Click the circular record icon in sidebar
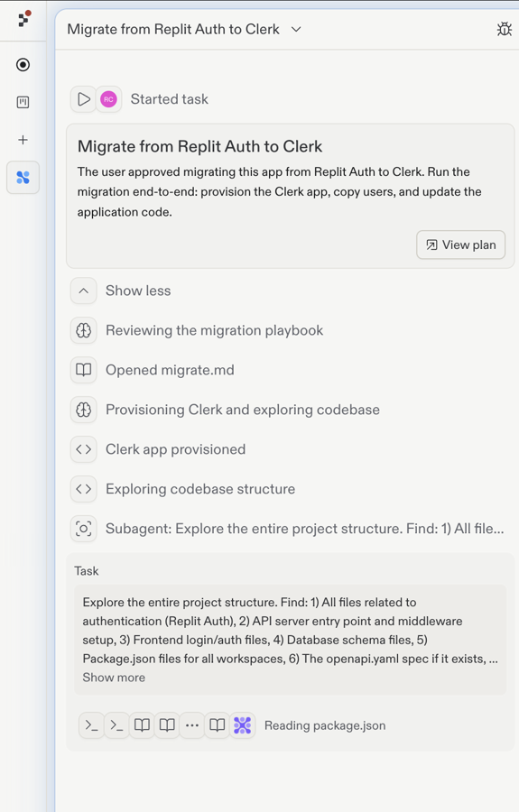Image resolution: width=519 pixels, height=812 pixels. coord(23,65)
